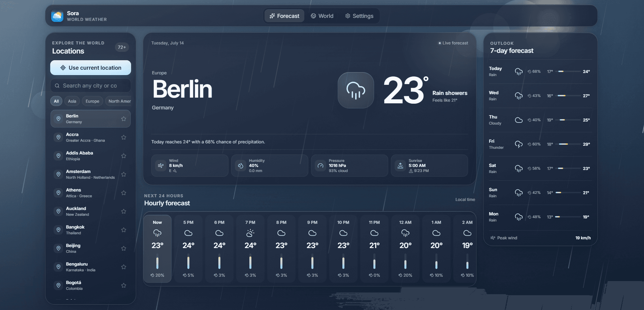Image resolution: width=644 pixels, height=310 pixels.
Task: Click the Sora cloud app logo
Action: pyautogui.click(x=57, y=16)
